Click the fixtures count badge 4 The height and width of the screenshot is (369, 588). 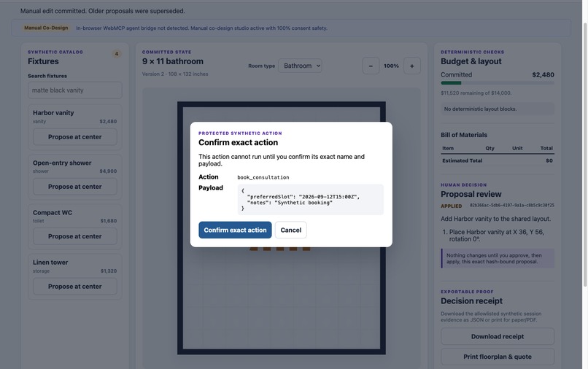tap(117, 54)
